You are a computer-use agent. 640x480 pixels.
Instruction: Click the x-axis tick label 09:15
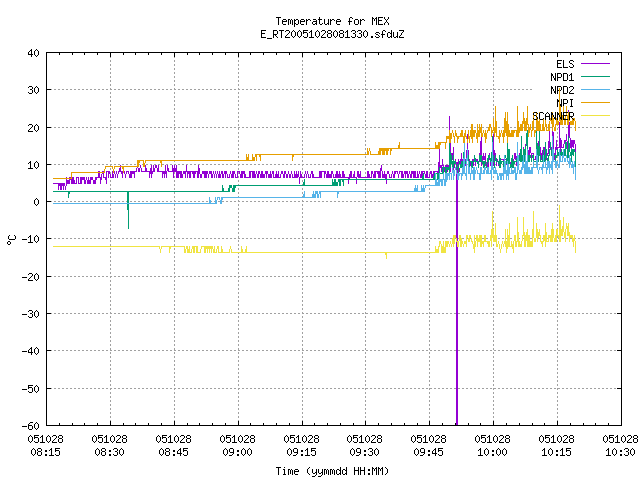(x=302, y=452)
